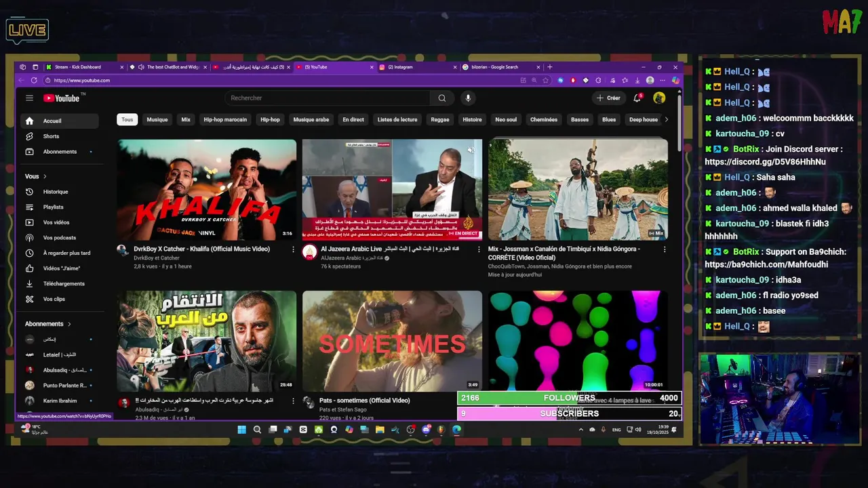Click the Créer button
The height and width of the screenshot is (488, 868).
pos(608,98)
